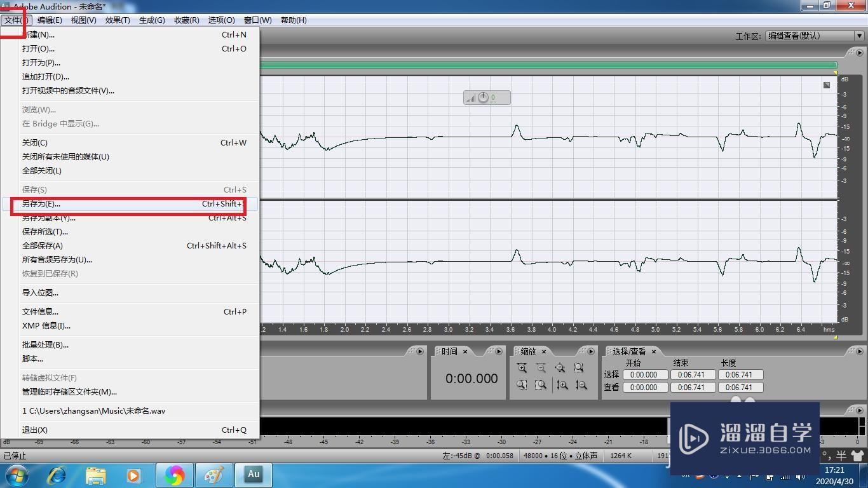Open Internet Explorer from the taskbar
868x488 pixels.
tap(57, 475)
